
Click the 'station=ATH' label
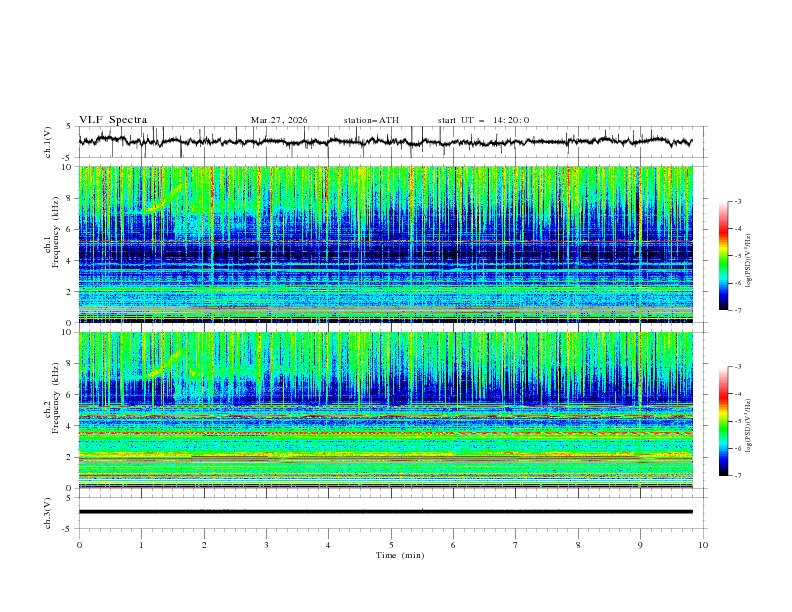tap(371, 120)
